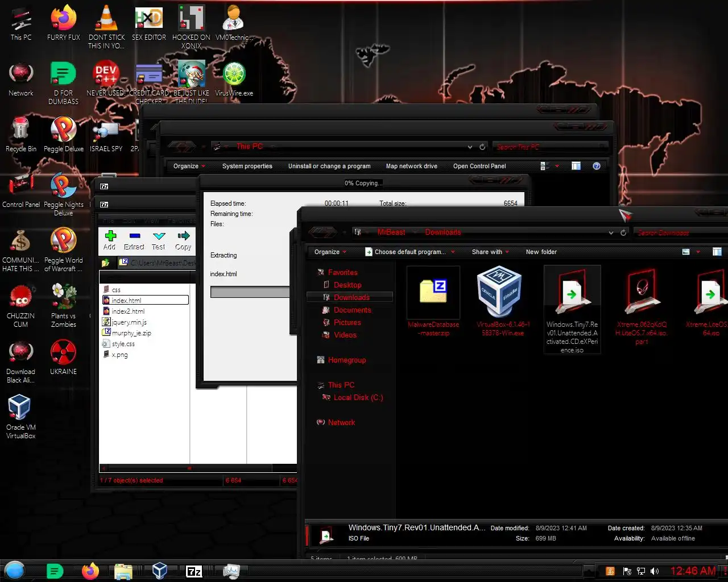Screen dimensions: 728x582
Task: Click the Test button in 7-Zip
Action: [x=159, y=240]
